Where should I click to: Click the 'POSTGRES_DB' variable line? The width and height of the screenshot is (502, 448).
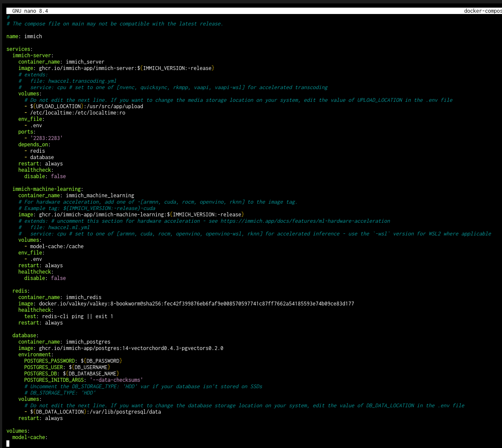click(72, 374)
